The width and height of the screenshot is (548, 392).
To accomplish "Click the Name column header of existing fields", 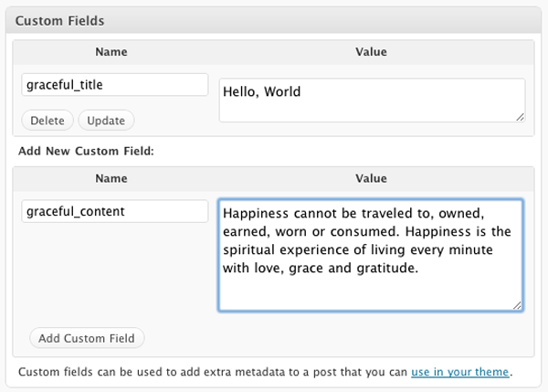I will pos(111,52).
